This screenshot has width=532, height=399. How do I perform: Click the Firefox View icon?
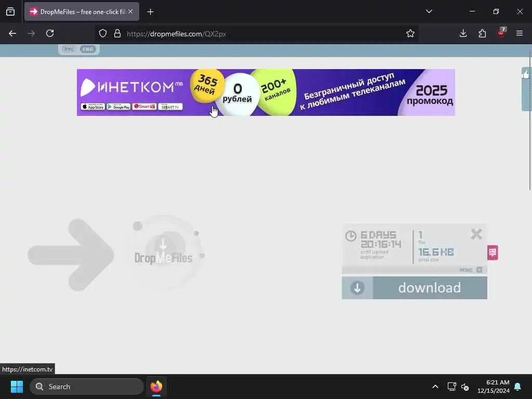(x=10, y=11)
